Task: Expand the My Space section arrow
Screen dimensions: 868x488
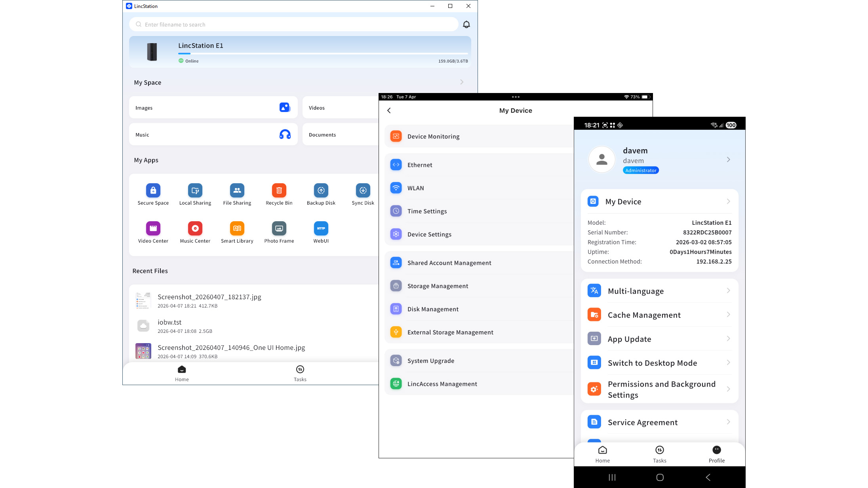Action: click(x=462, y=82)
